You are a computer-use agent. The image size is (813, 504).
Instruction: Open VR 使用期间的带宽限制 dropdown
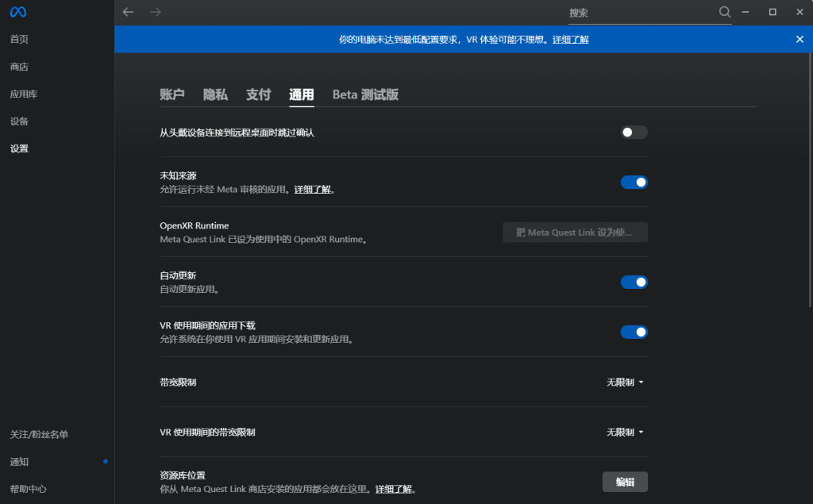click(x=625, y=432)
